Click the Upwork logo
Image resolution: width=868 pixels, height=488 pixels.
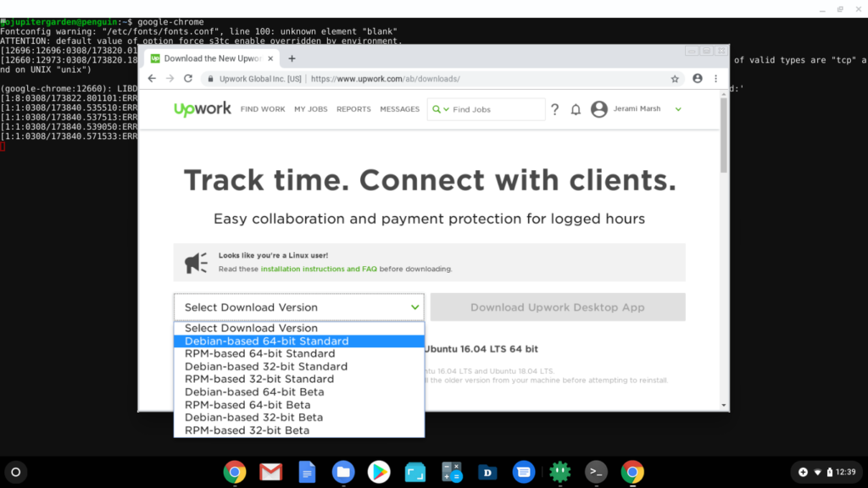tap(202, 109)
